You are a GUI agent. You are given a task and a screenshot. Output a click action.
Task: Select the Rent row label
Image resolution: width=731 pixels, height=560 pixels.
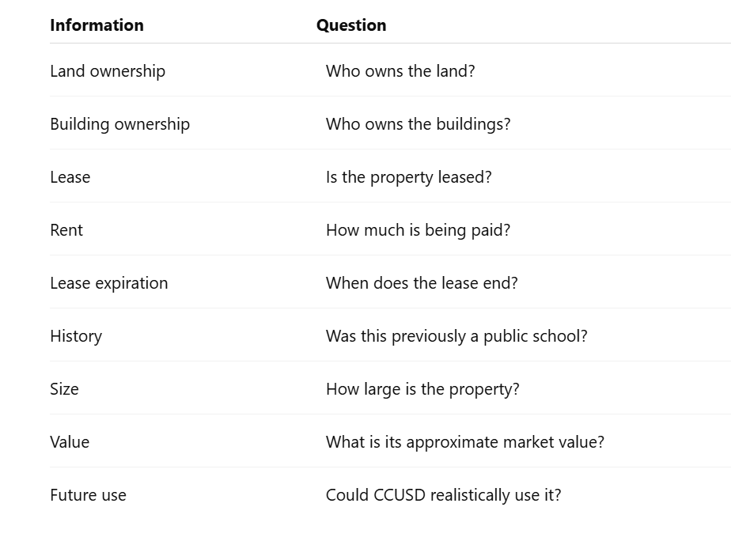(x=66, y=230)
